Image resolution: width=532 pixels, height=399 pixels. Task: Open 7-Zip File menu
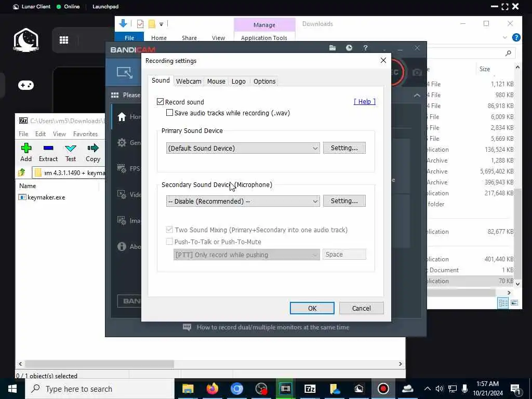pyautogui.click(x=23, y=134)
